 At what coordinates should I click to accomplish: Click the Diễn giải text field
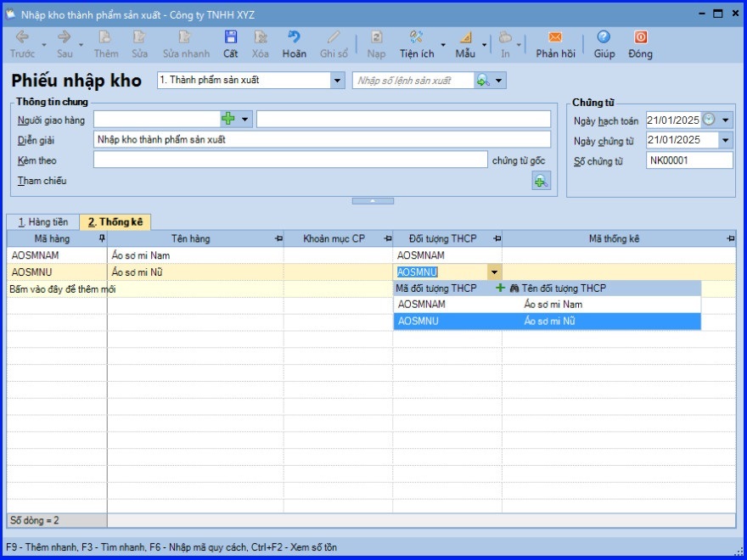[x=322, y=139]
